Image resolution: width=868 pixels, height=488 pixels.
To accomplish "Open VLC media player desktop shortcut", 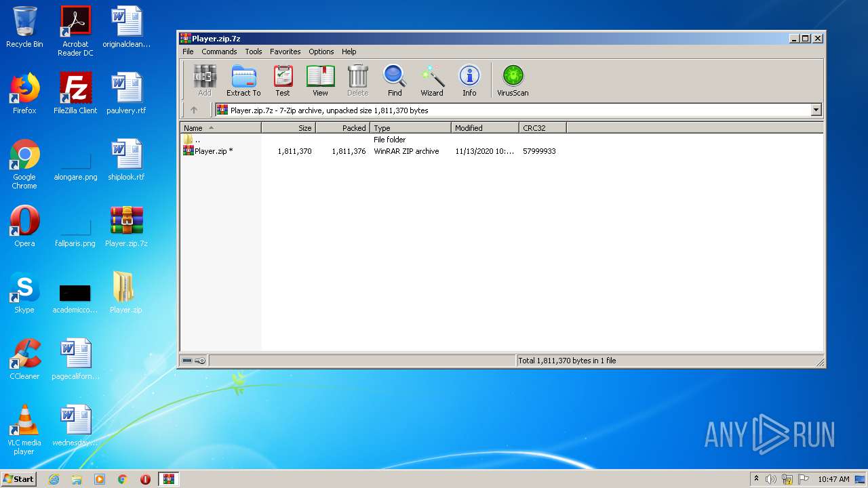I will 24,430.
